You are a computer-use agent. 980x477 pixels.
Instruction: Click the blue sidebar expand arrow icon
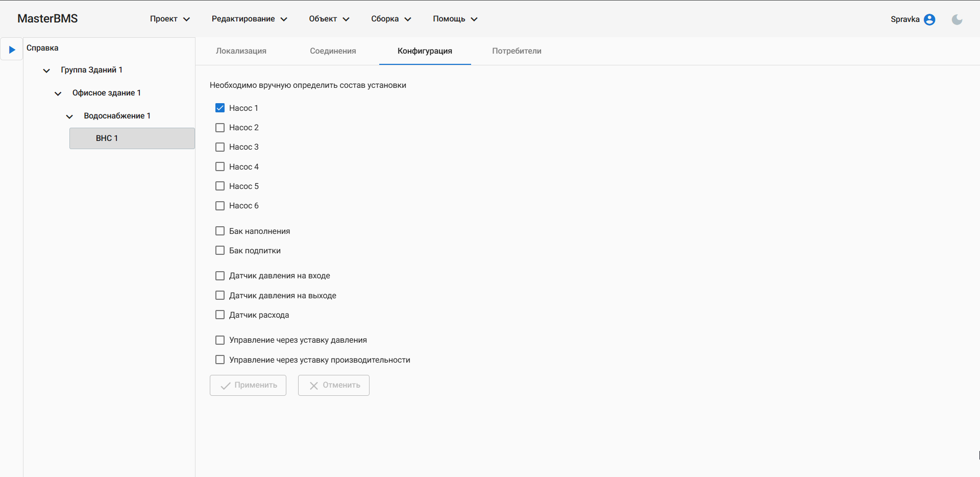tap(12, 50)
